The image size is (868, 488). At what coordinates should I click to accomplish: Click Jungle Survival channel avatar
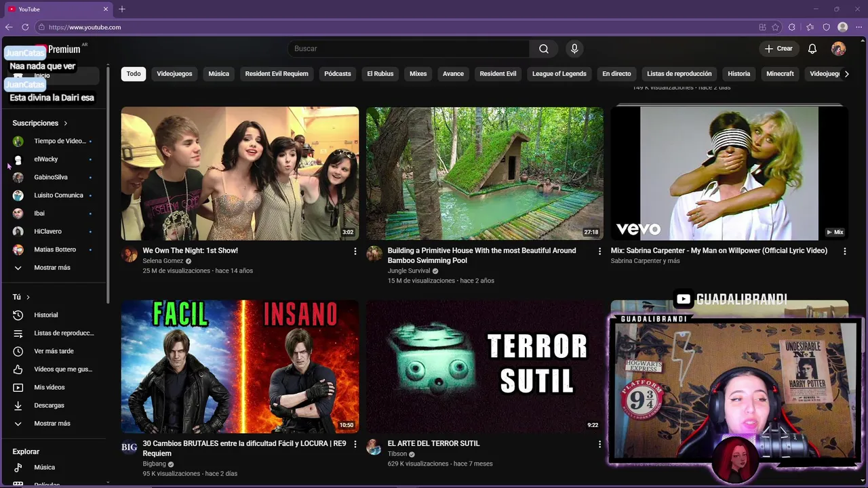click(374, 254)
